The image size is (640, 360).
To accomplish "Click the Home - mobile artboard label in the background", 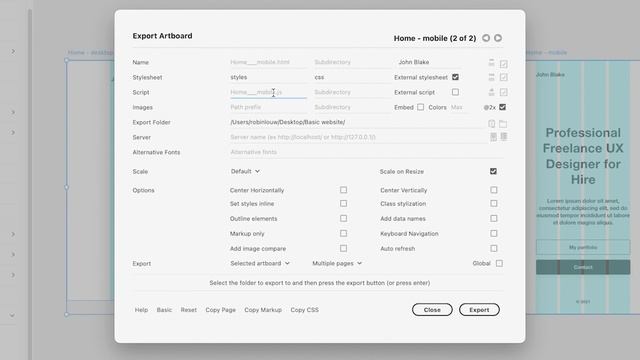I will click(x=547, y=52).
